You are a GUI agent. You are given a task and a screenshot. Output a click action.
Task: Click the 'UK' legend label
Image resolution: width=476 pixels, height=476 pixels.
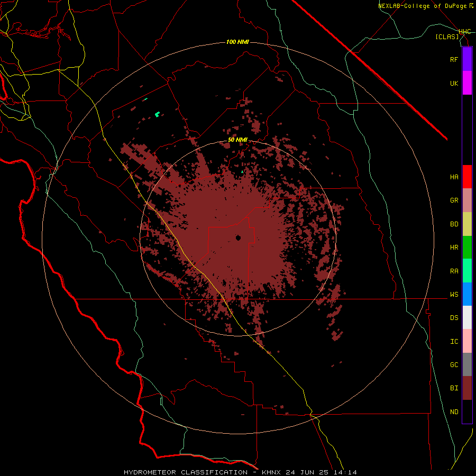click(x=454, y=83)
